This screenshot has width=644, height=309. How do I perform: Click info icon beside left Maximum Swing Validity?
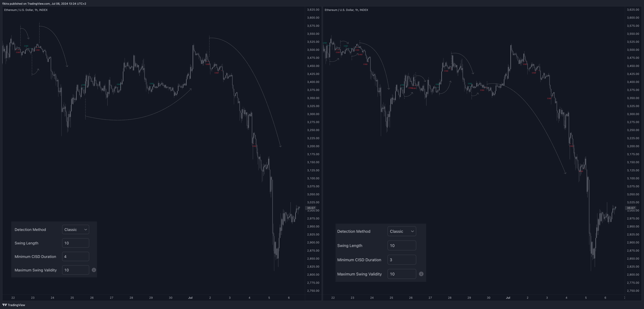point(94,270)
